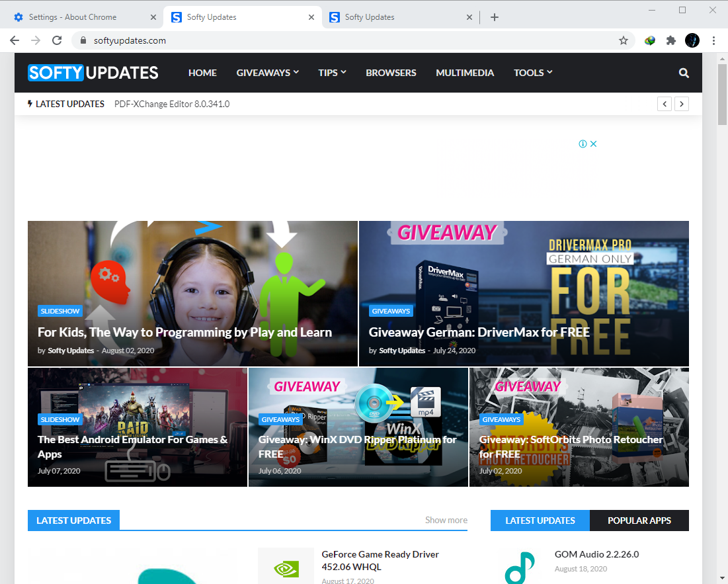
Task: Focus the address bar showing softyupdates.com
Action: coord(353,40)
